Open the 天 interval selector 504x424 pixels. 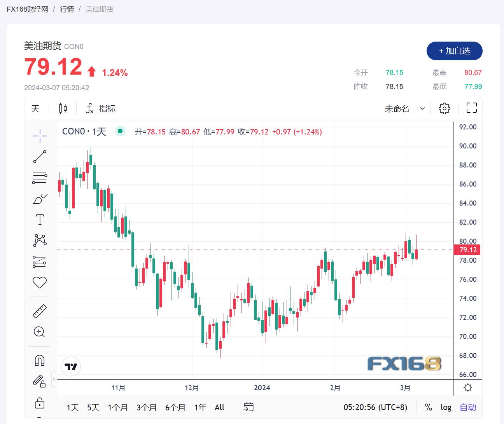35,109
